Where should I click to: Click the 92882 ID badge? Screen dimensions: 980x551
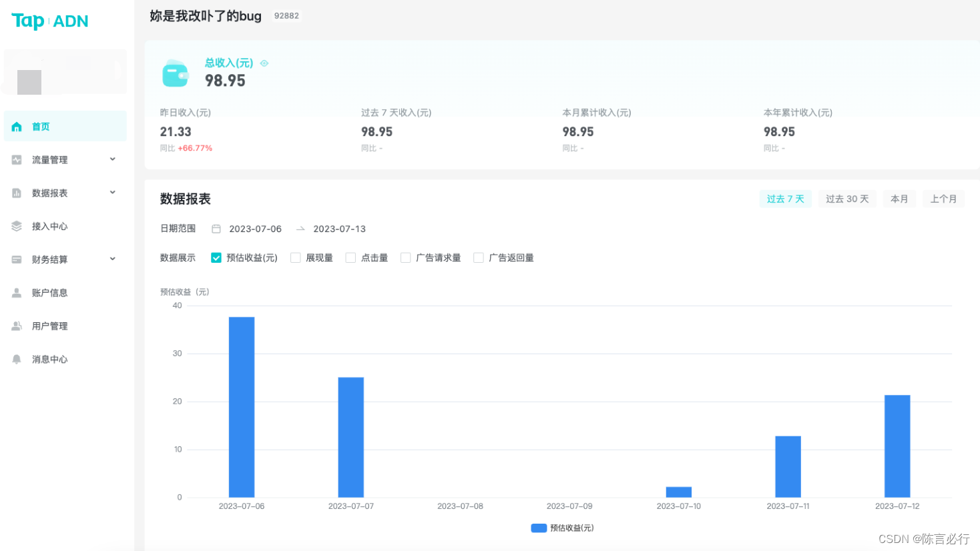tap(286, 16)
